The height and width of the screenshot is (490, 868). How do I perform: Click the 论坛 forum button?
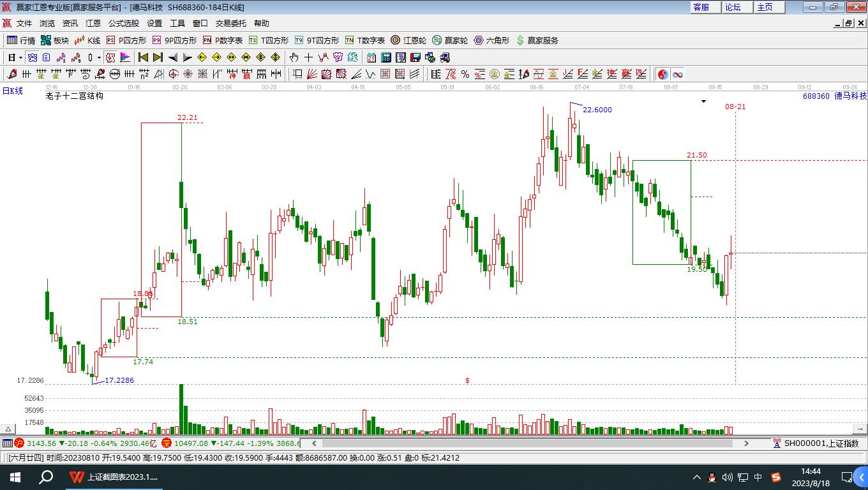point(737,7)
